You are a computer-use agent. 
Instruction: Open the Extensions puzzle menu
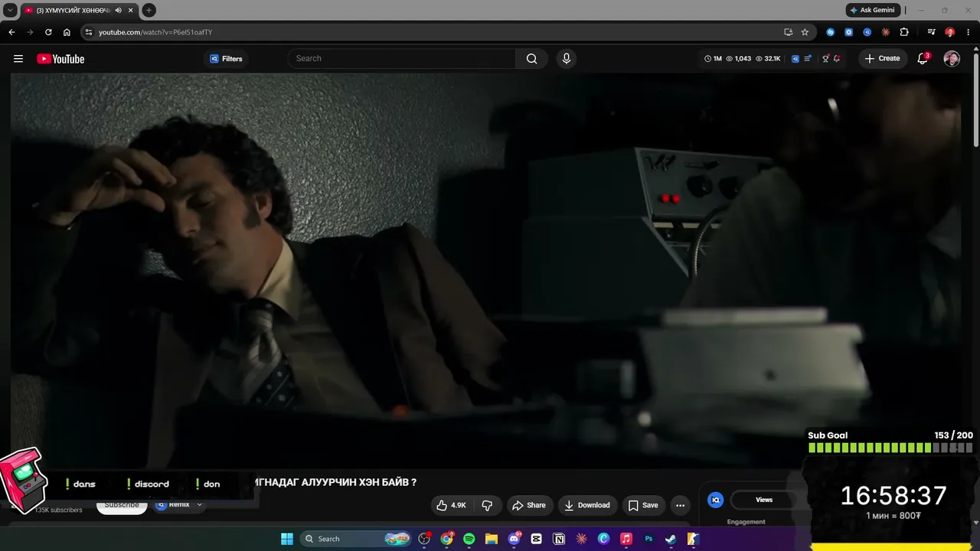tap(904, 32)
